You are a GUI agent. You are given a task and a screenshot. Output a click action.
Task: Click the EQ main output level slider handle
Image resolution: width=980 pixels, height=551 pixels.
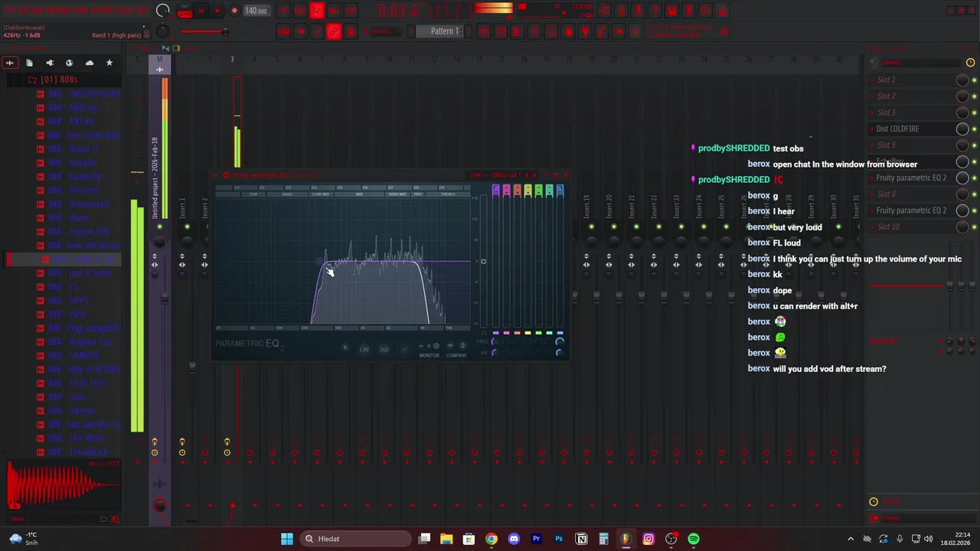coord(483,261)
